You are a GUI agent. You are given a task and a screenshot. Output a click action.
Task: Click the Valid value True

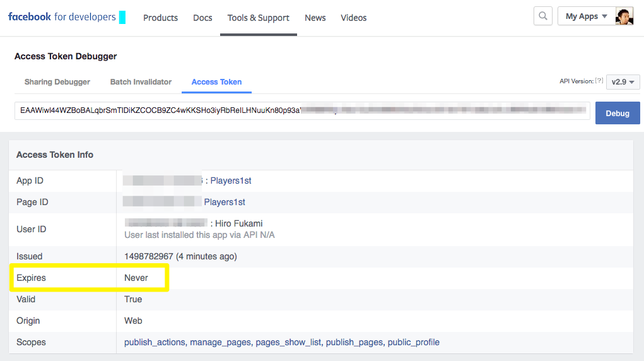pyautogui.click(x=133, y=299)
